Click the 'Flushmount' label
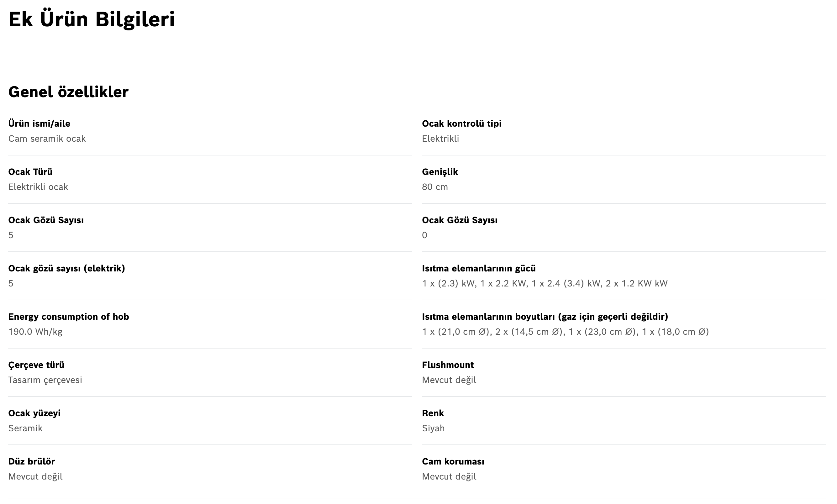Image resolution: width=837 pixels, height=504 pixels. [x=448, y=365]
